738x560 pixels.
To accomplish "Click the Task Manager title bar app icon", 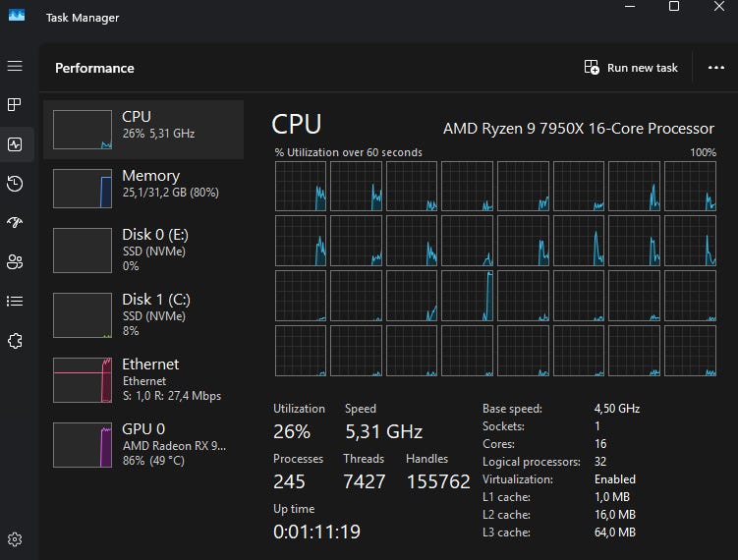I will (16, 15).
